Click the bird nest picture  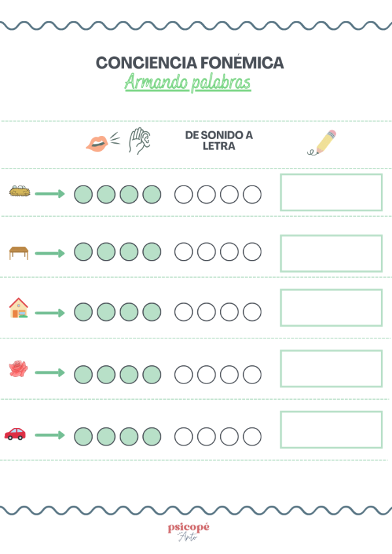coord(20,191)
